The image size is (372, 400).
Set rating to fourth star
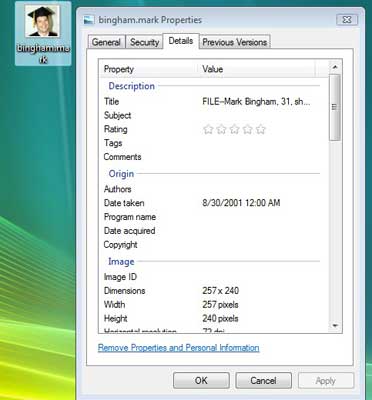[247, 129]
